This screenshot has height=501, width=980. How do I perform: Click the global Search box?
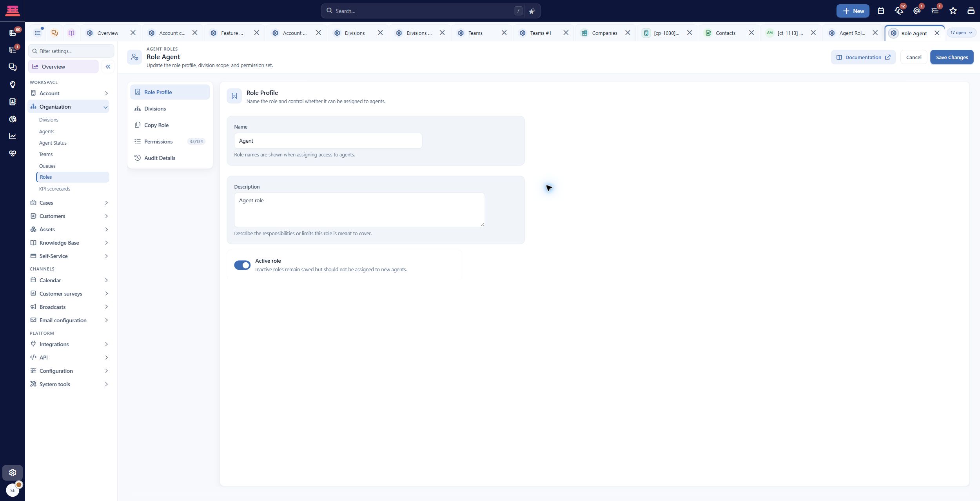point(423,11)
